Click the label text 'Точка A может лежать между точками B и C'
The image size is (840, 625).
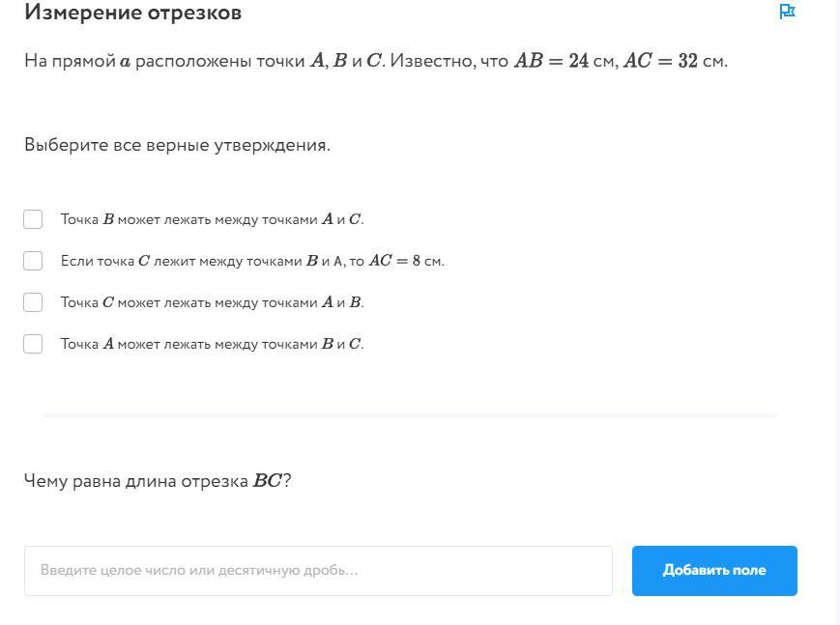(212, 344)
